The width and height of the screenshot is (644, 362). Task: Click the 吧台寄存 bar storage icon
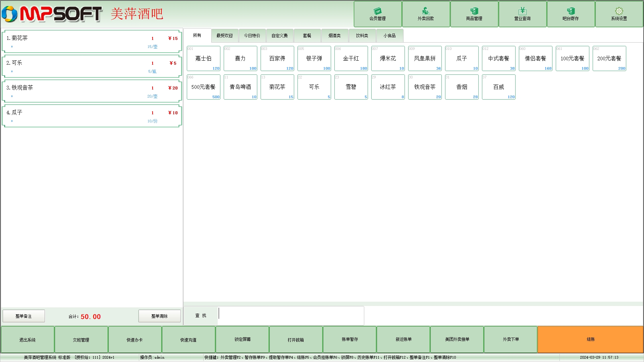pos(571,11)
